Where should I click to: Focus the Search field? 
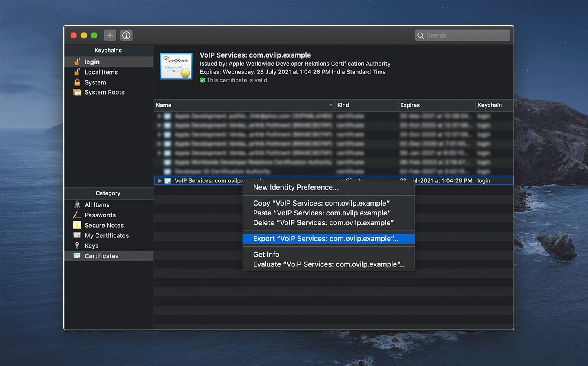click(x=462, y=35)
